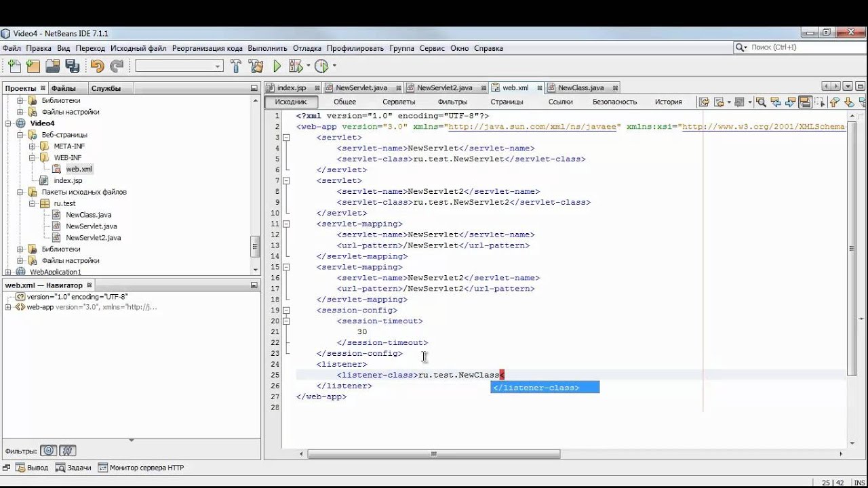868x488 pixels.
Task: Open the Файл menu
Action: click(x=12, y=48)
